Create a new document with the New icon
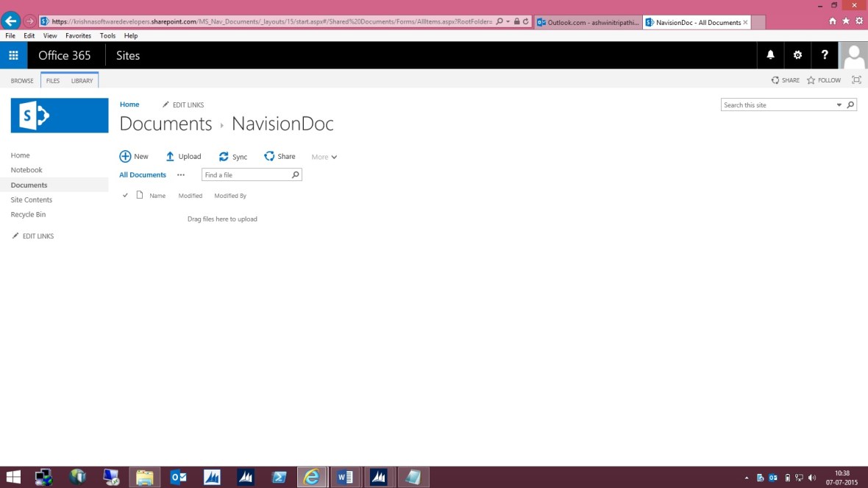The image size is (868, 488). point(133,156)
